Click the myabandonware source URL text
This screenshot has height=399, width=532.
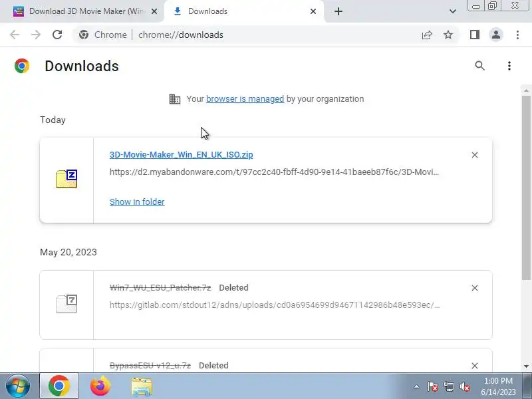274,172
